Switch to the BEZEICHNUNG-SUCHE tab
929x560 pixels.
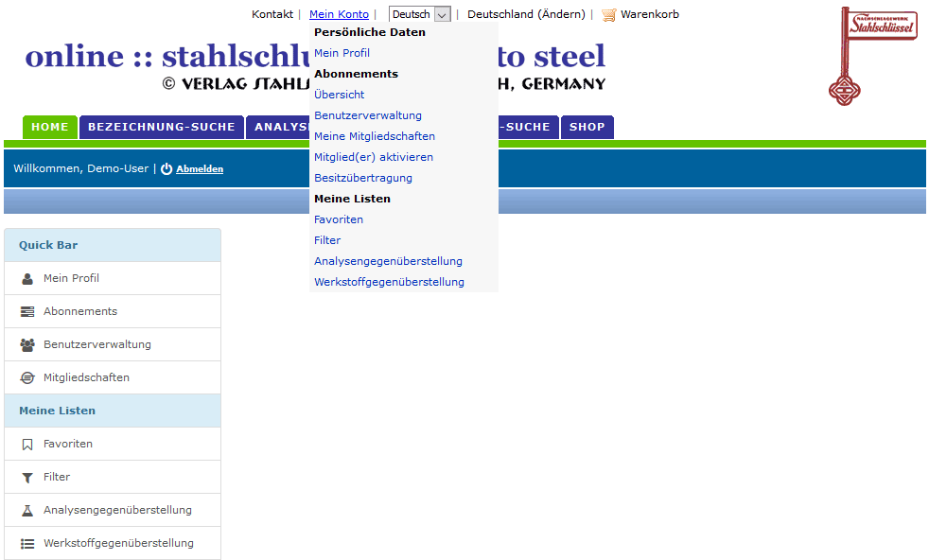162,127
